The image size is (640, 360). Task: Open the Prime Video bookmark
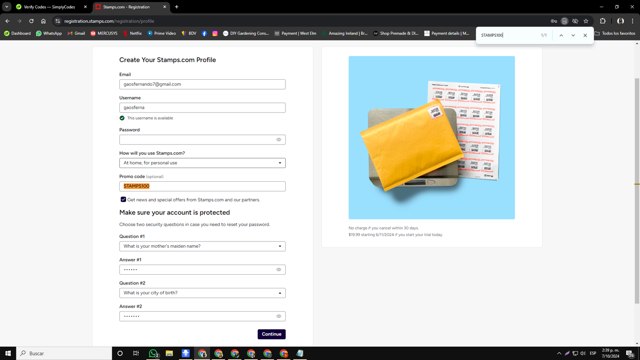coord(162,33)
